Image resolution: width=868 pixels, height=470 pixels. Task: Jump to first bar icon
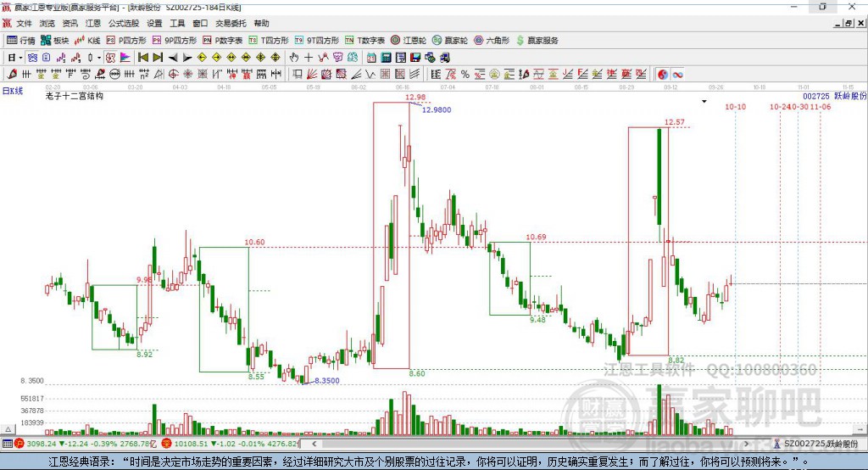click(142, 58)
